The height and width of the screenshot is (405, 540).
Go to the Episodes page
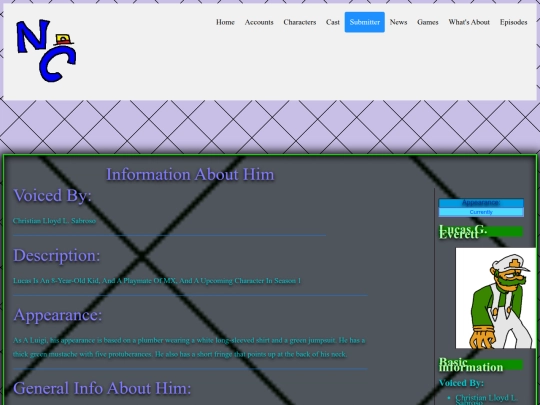coord(513,22)
